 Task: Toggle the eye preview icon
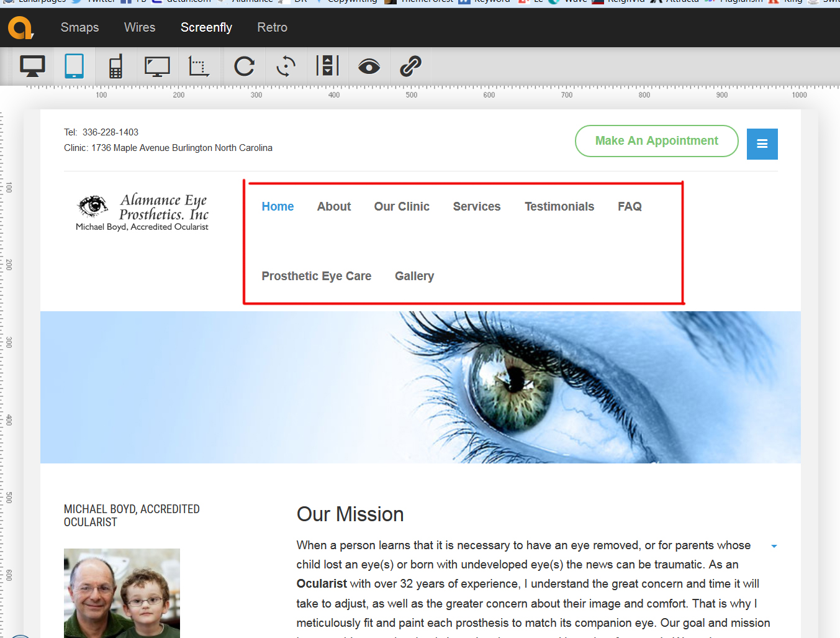(369, 66)
